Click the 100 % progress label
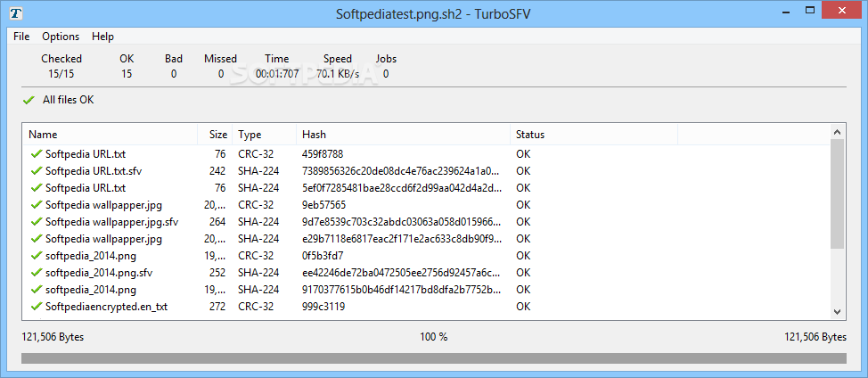Viewport: 868px width, 378px height. pyautogui.click(x=433, y=337)
